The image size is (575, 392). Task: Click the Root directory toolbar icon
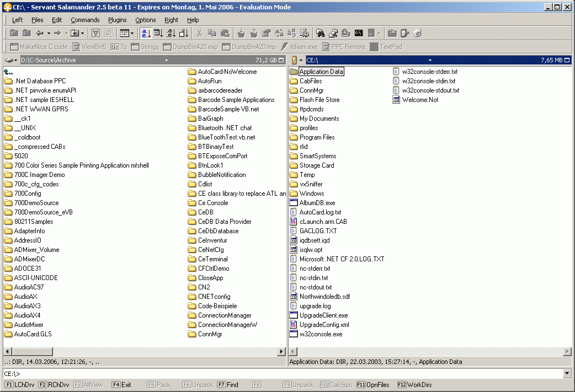tap(27, 33)
